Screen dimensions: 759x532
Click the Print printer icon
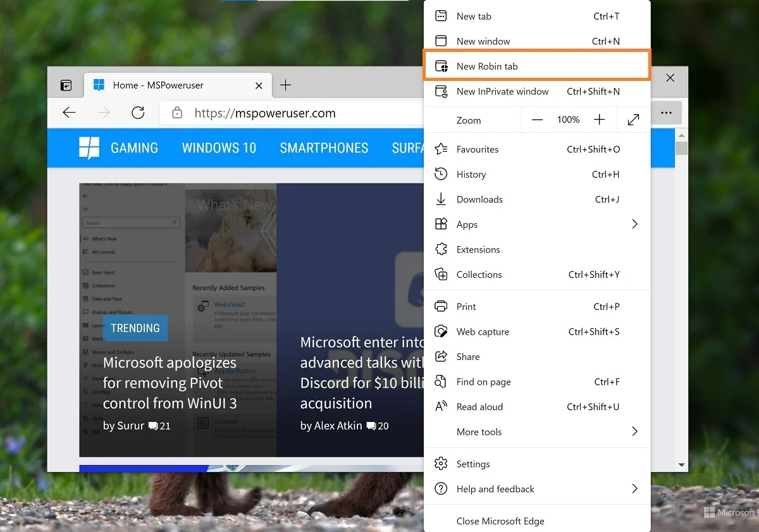(441, 306)
